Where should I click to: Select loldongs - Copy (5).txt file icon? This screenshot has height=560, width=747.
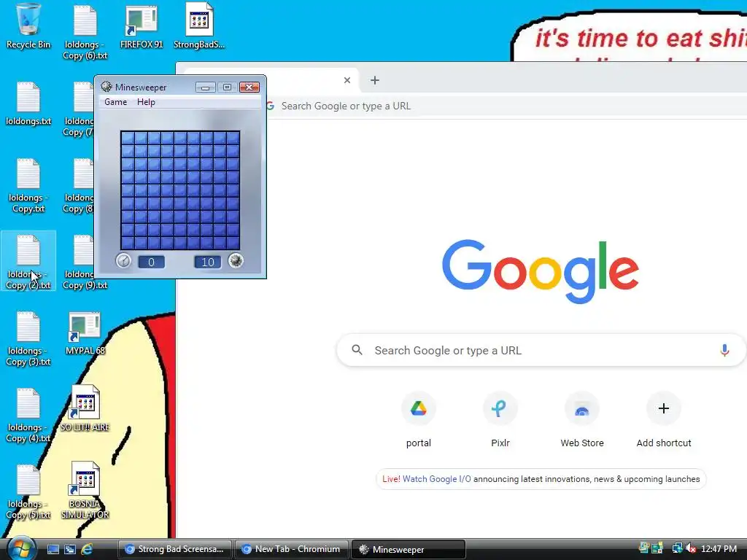(28, 491)
